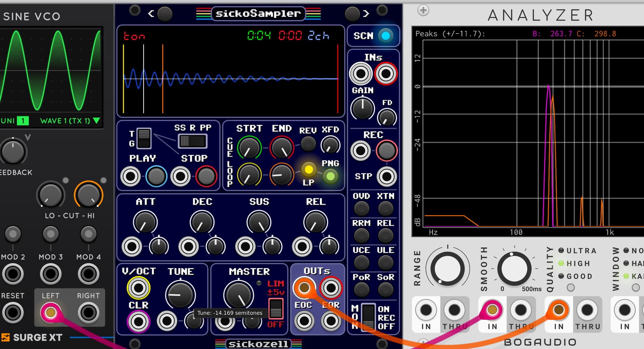Click the RESET input jack on Sine VCO
This screenshot has width=644, height=349.
coord(13,313)
